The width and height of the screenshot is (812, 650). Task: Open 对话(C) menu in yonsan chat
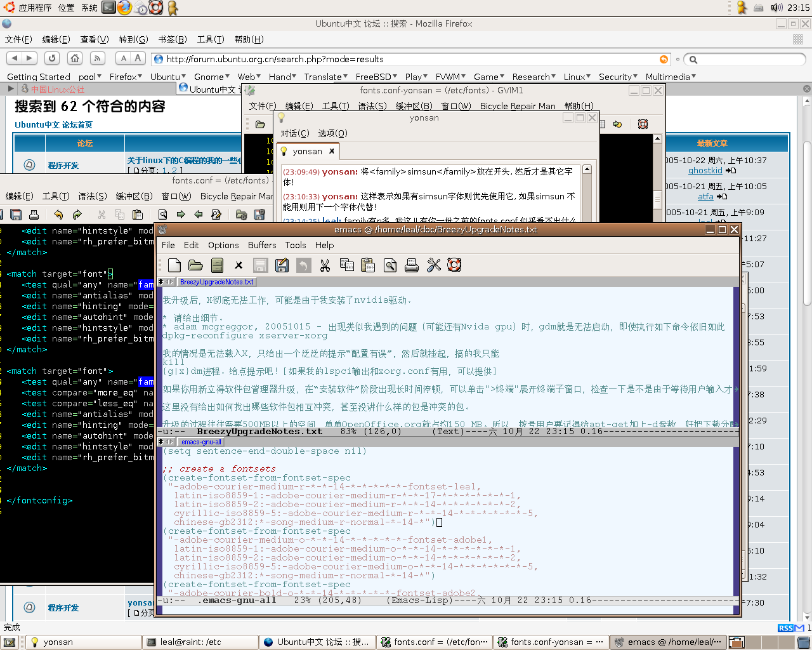[295, 133]
